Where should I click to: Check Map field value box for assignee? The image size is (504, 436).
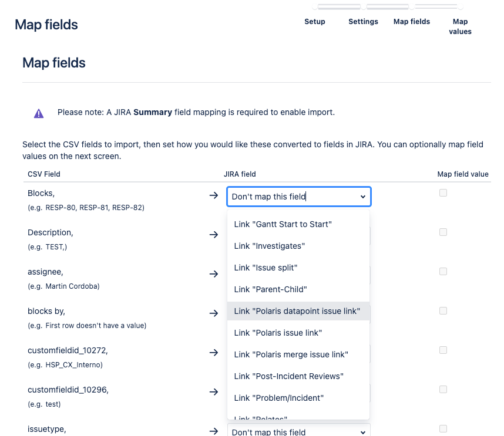tap(443, 271)
